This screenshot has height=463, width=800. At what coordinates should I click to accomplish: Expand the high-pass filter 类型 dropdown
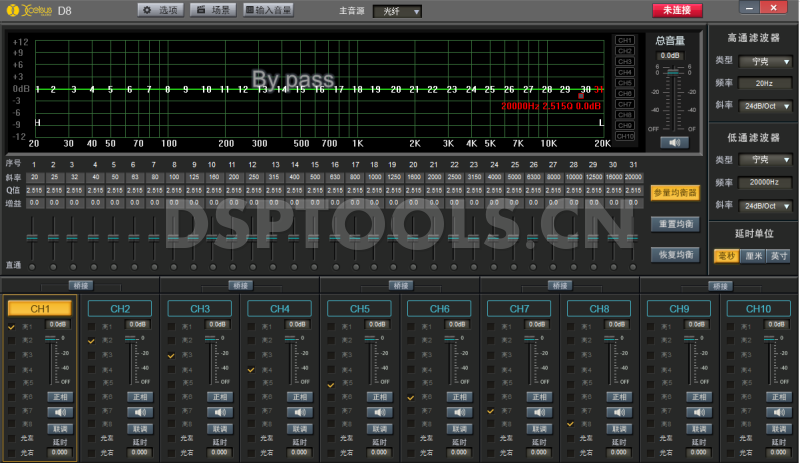click(765, 62)
